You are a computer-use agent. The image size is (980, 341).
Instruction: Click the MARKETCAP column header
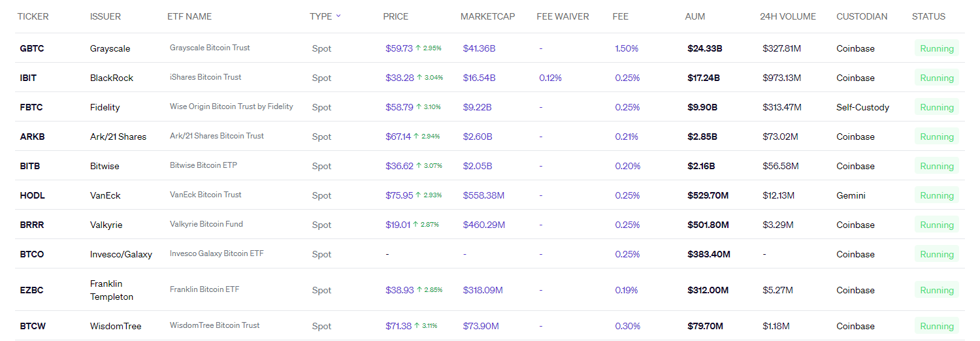click(x=487, y=16)
